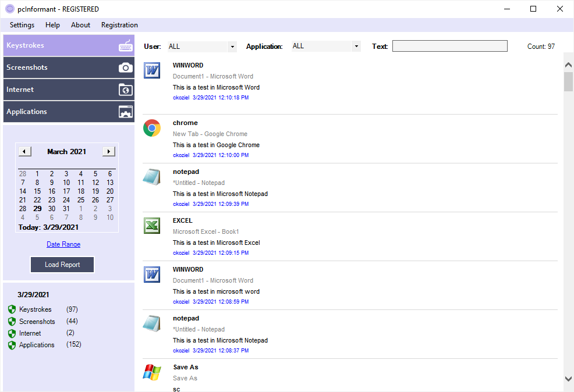Go to previous month in calendar
This screenshot has width=574, height=392.
25,151
